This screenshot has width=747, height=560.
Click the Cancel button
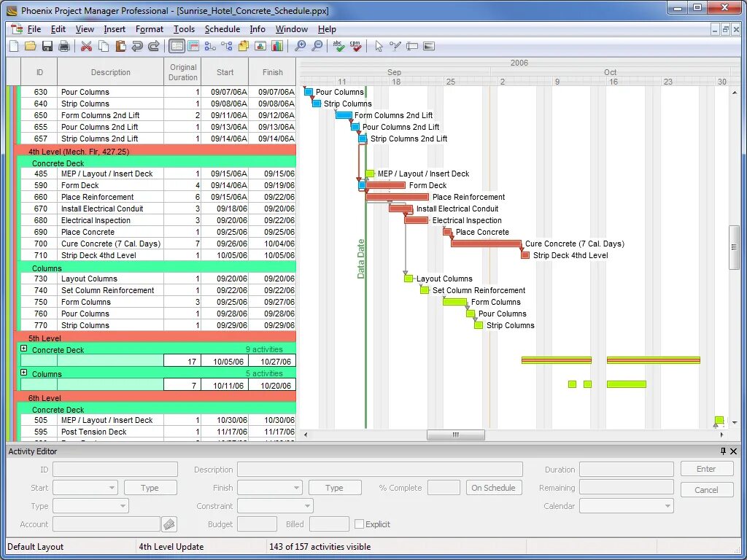click(706, 489)
